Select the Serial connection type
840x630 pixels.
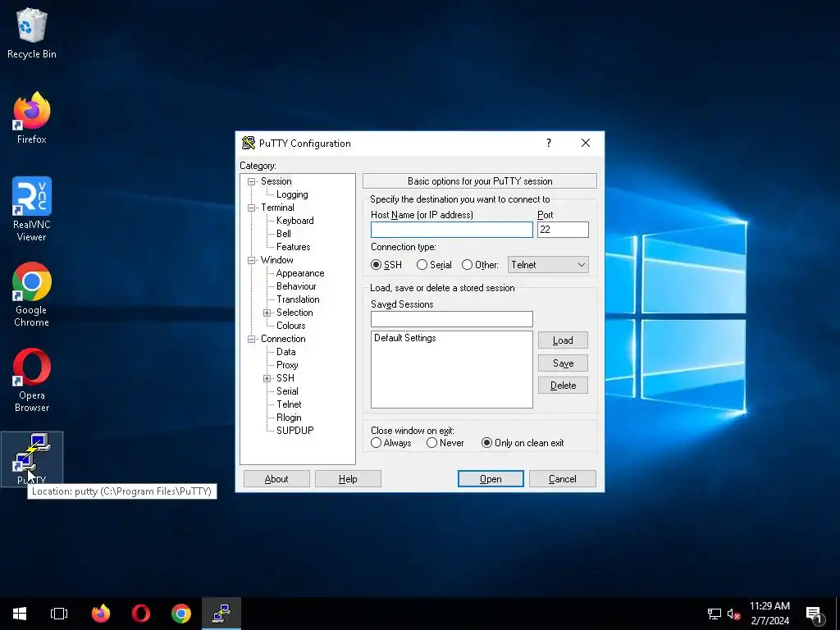pos(434,265)
